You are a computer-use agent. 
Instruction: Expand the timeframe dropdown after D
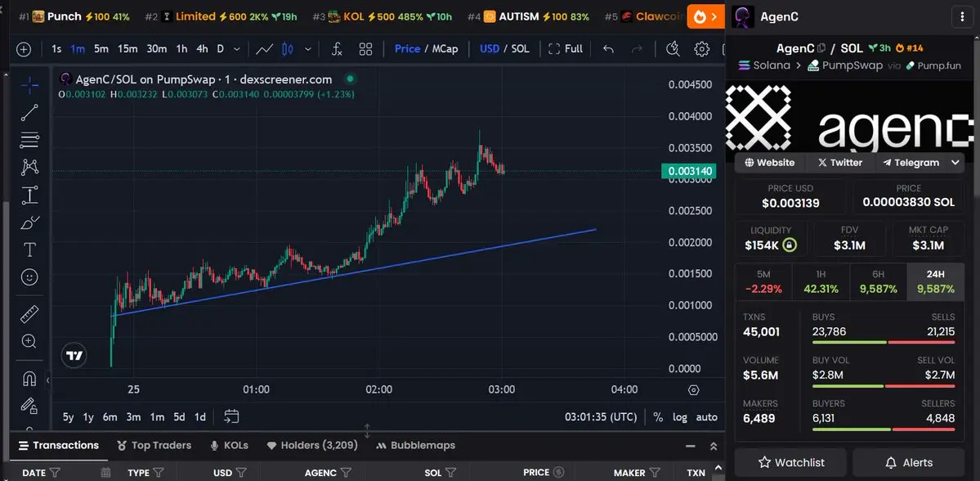coord(236,49)
